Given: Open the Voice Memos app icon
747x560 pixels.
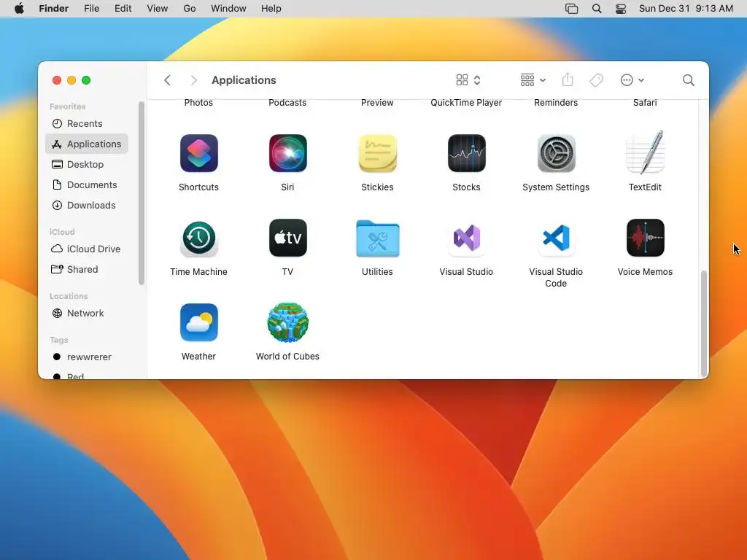Looking at the screenshot, I should tap(645, 238).
